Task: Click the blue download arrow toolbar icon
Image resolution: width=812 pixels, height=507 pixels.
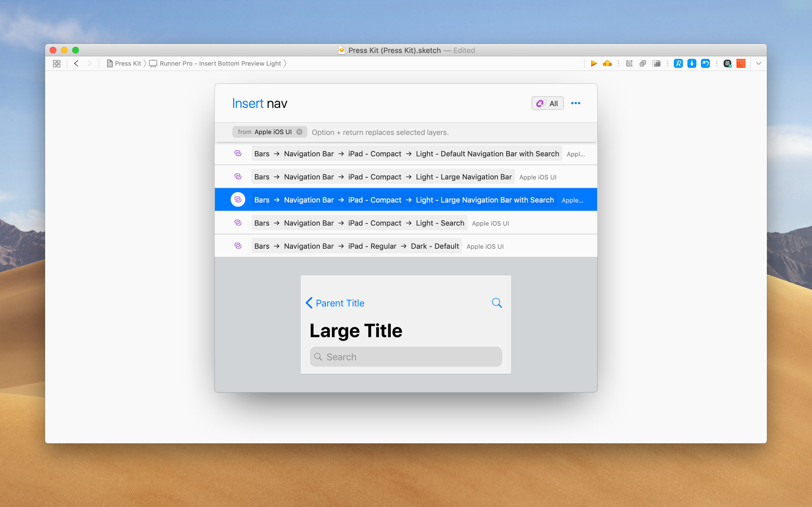Action: pos(692,63)
